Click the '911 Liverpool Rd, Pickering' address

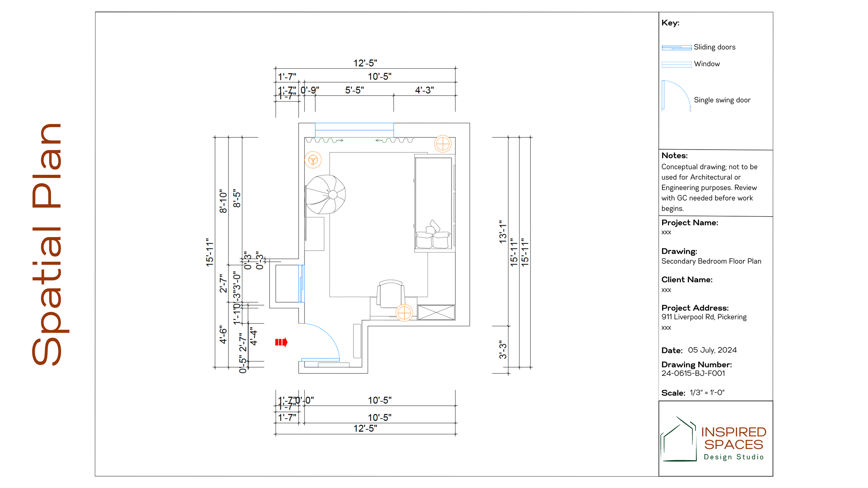(x=704, y=317)
